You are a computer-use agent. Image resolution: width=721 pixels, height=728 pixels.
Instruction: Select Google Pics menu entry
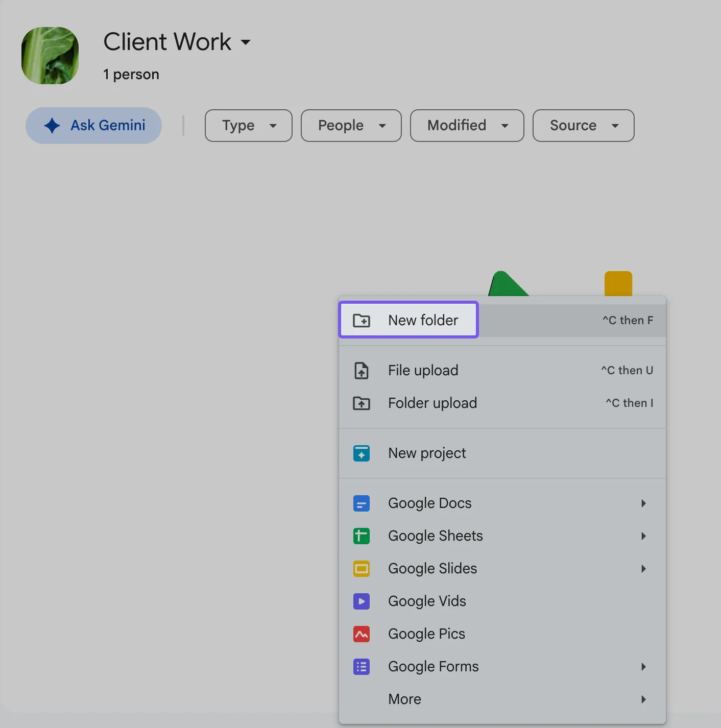(502, 634)
